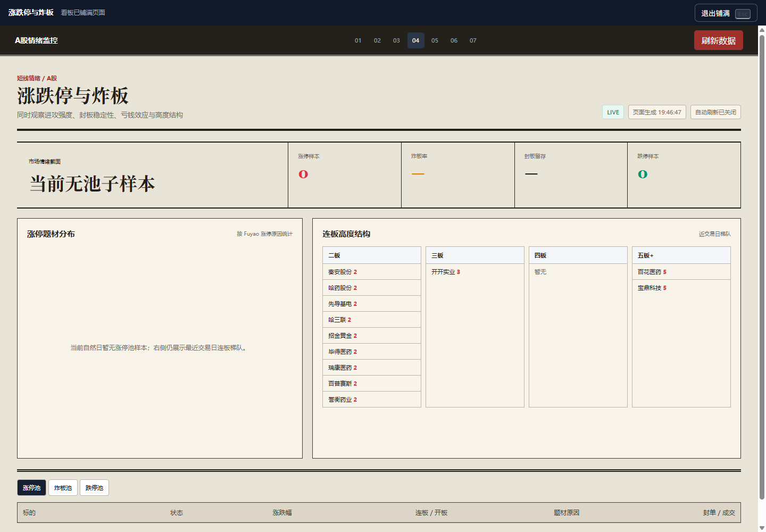Click 誉衡药业 in the 二板 column
The width and height of the screenshot is (766, 532).
372,400
